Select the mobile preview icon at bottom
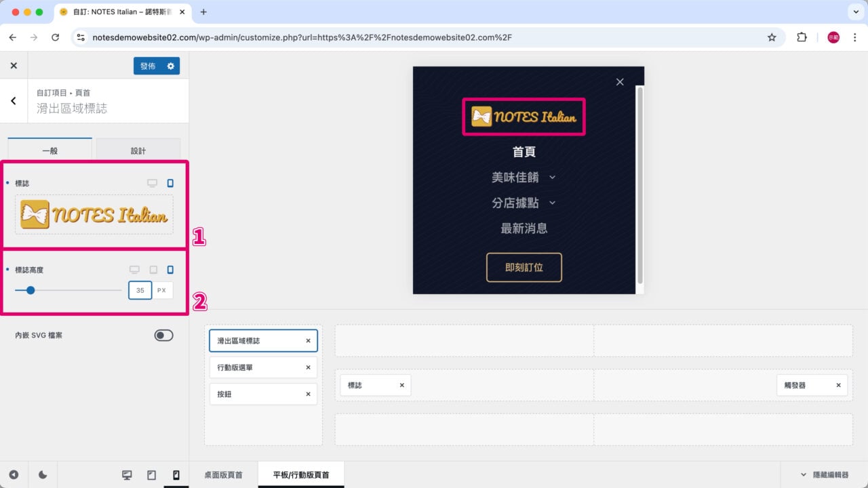The height and width of the screenshot is (488, 868). coord(176,474)
